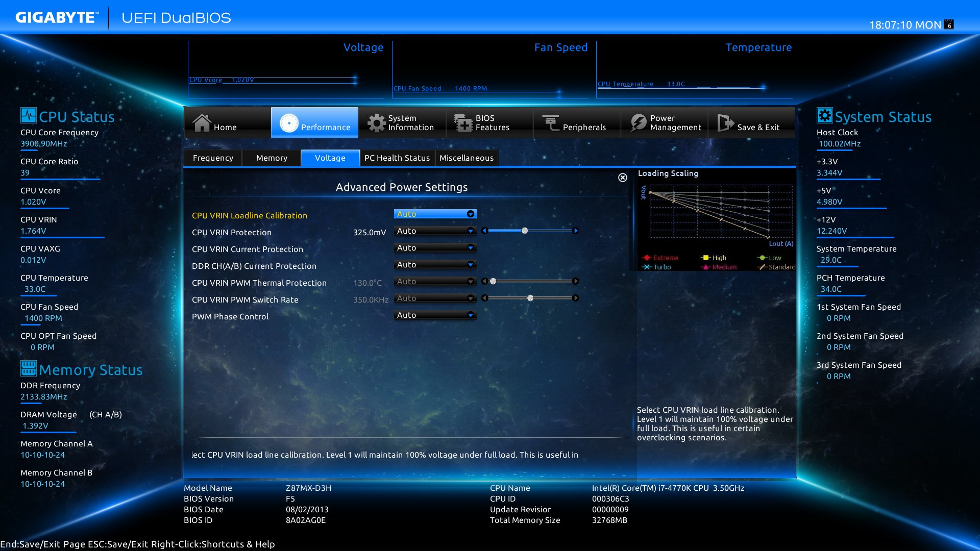Close the Advanced Power Settings panel
The height and width of the screenshot is (551, 980).
pos(623,178)
